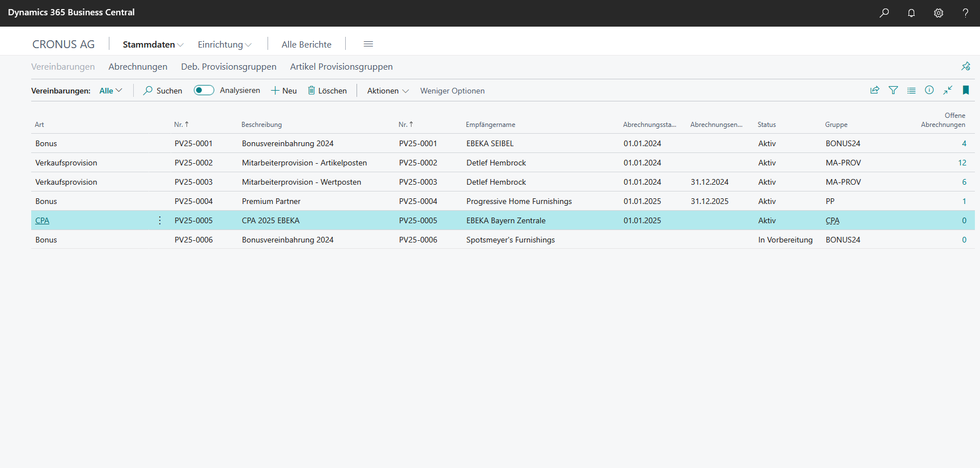Click the bookmark icon
The image size is (980, 468).
(966, 90)
